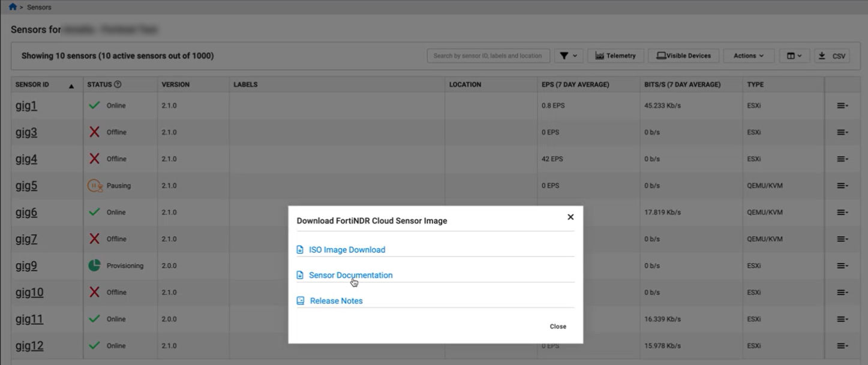Open the column layout selector dropdown
This screenshot has height=365, width=868.
(794, 56)
